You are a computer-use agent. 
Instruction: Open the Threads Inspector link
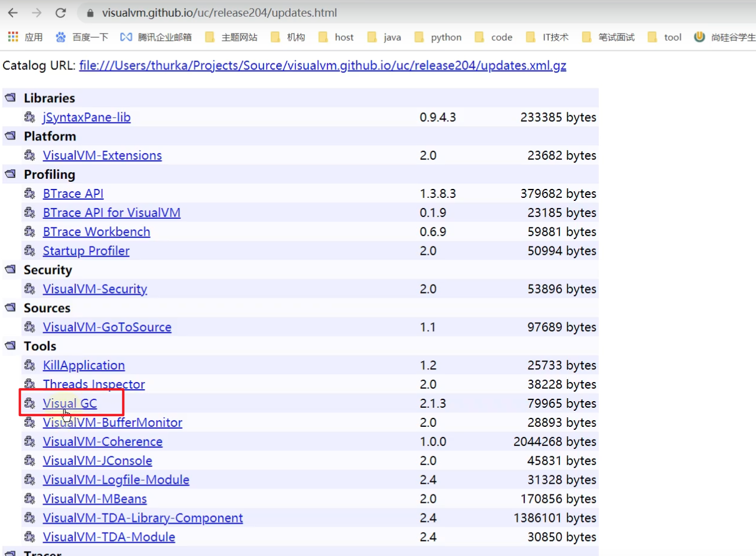94,384
